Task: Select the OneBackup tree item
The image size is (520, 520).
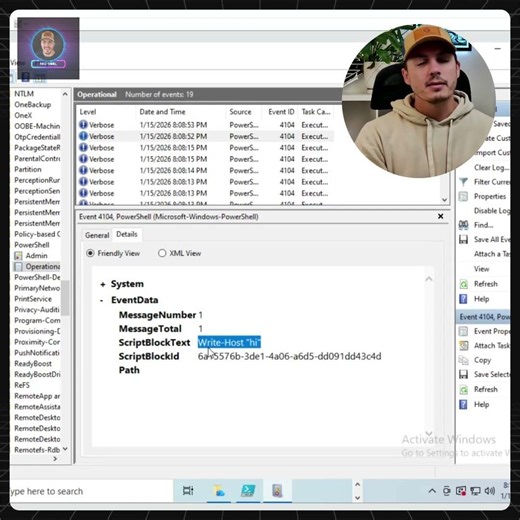Action: point(33,105)
